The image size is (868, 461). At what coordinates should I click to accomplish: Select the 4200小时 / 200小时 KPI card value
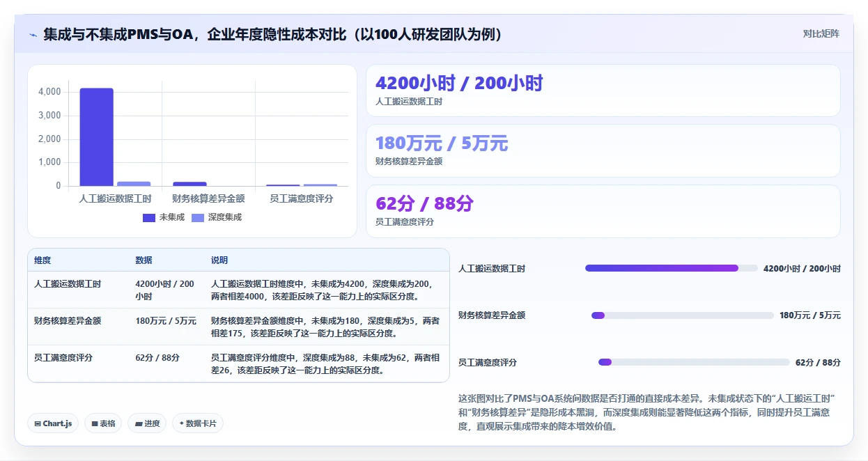[x=459, y=83]
